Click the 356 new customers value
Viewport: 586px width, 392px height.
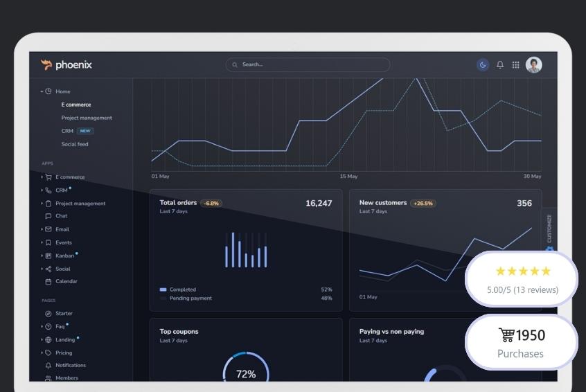524,204
